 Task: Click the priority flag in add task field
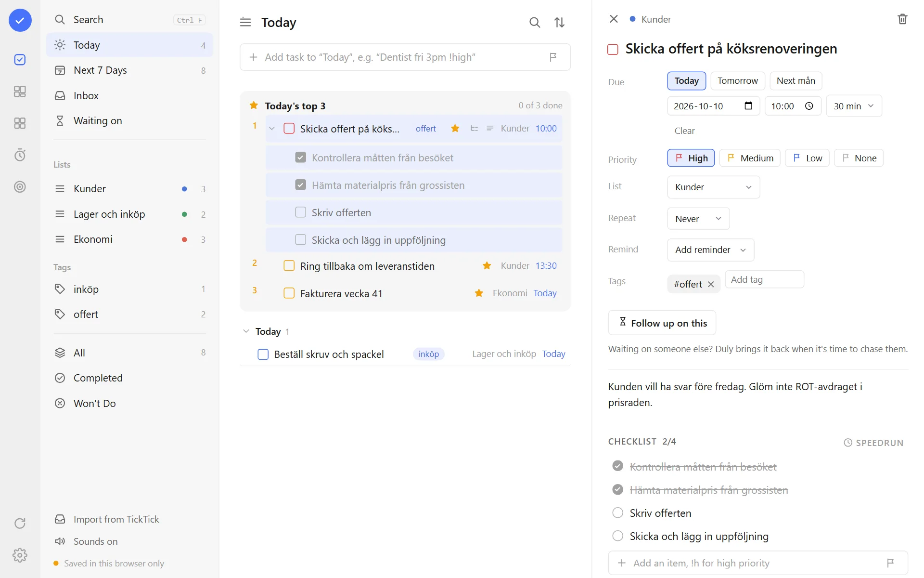coord(553,57)
